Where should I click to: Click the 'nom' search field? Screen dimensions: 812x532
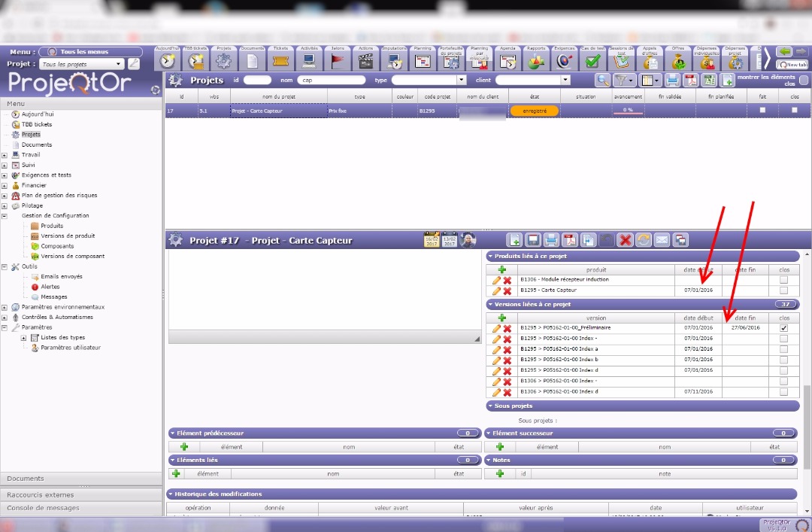331,80
